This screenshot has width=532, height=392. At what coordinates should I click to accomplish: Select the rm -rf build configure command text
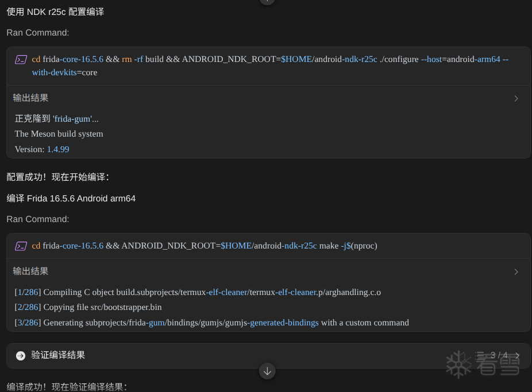tap(270, 66)
